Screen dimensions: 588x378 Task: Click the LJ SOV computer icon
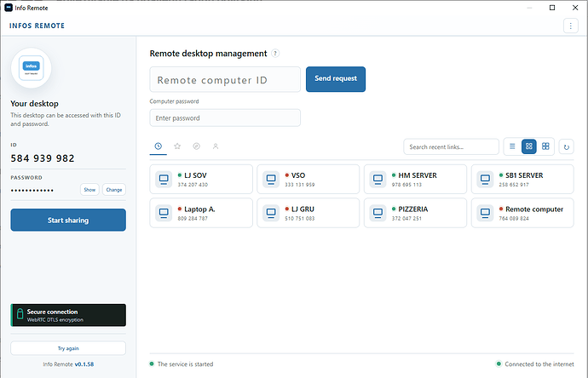tap(164, 179)
